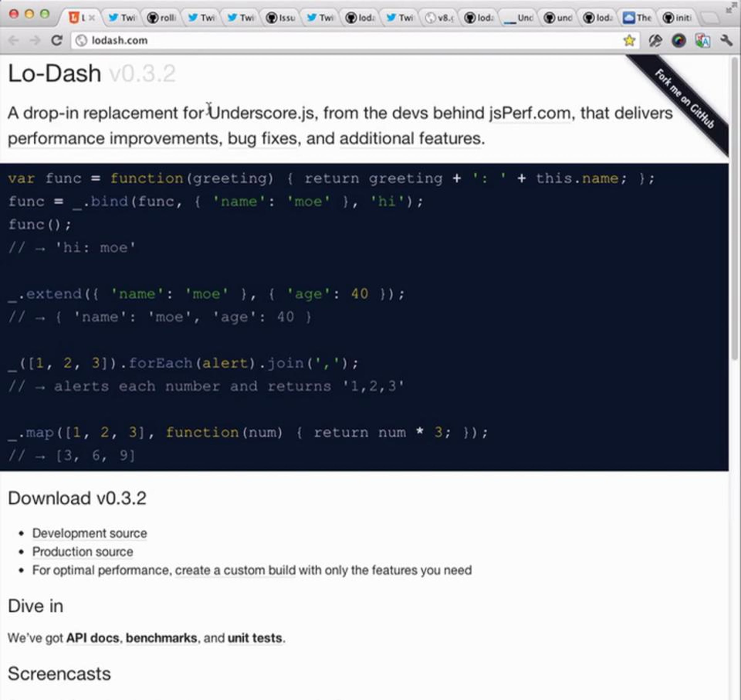The image size is (741, 700).
Task: Click the globe site-info icon in address bar
Action: [81, 40]
